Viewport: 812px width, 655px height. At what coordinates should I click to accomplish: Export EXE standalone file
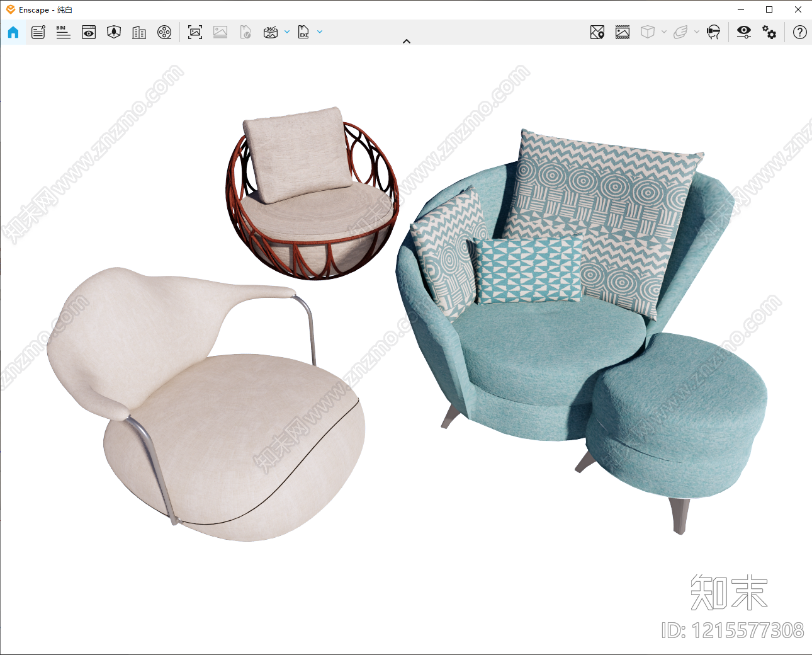[x=304, y=32]
